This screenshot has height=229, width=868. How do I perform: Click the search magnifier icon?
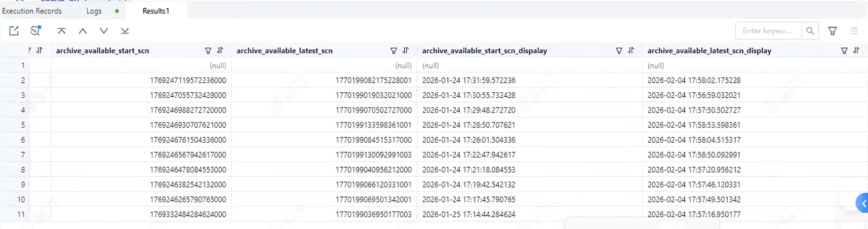pos(810,31)
